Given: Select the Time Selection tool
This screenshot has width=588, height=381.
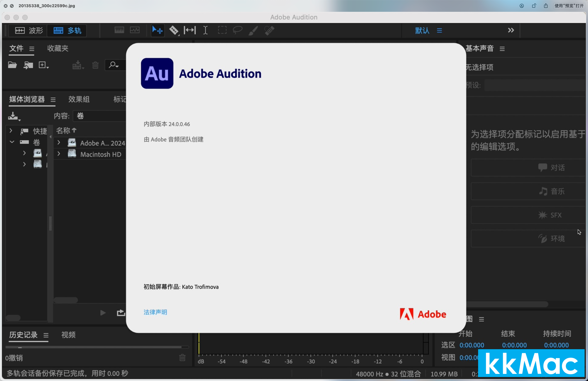Looking at the screenshot, I should pos(205,30).
